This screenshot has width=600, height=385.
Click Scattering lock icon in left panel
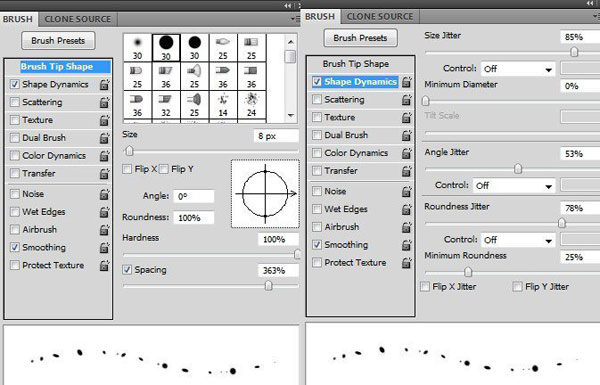click(104, 102)
